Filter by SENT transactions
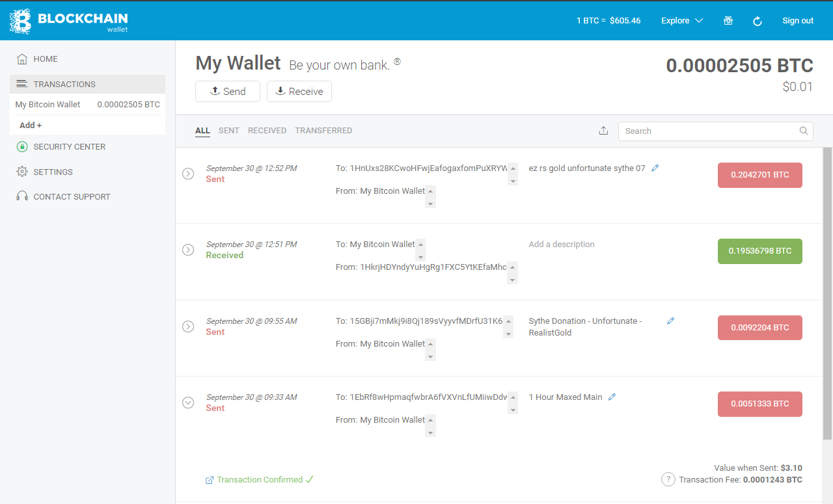Viewport: 833px width, 504px height. pyautogui.click(x=229, y=131)
